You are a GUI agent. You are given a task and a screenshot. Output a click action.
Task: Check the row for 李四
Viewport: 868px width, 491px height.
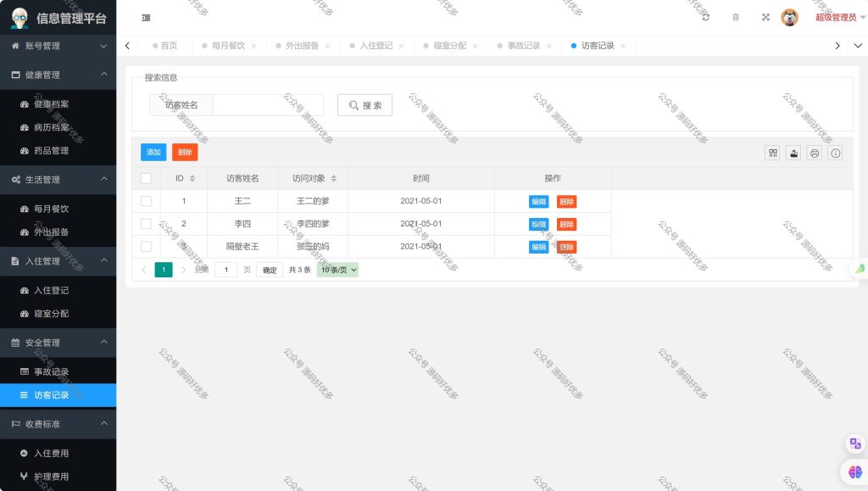pos(146,224)
